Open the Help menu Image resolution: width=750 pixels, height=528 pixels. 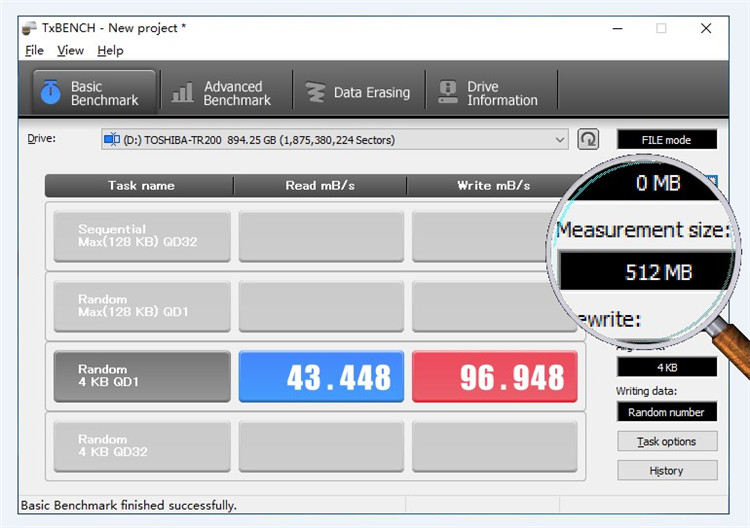110,50
